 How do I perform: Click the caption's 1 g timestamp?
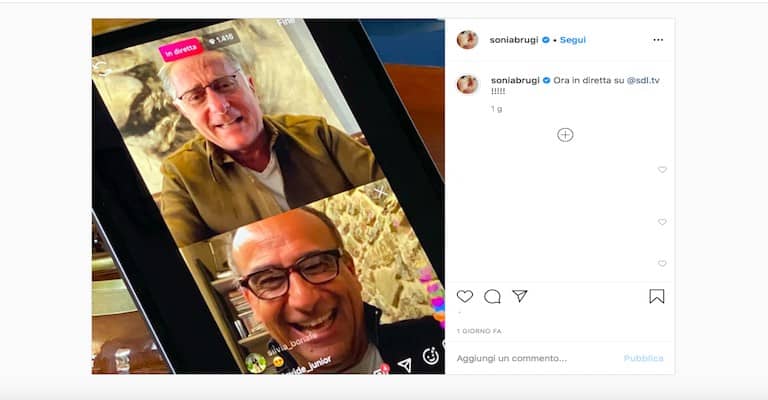(x=497, y=109)
